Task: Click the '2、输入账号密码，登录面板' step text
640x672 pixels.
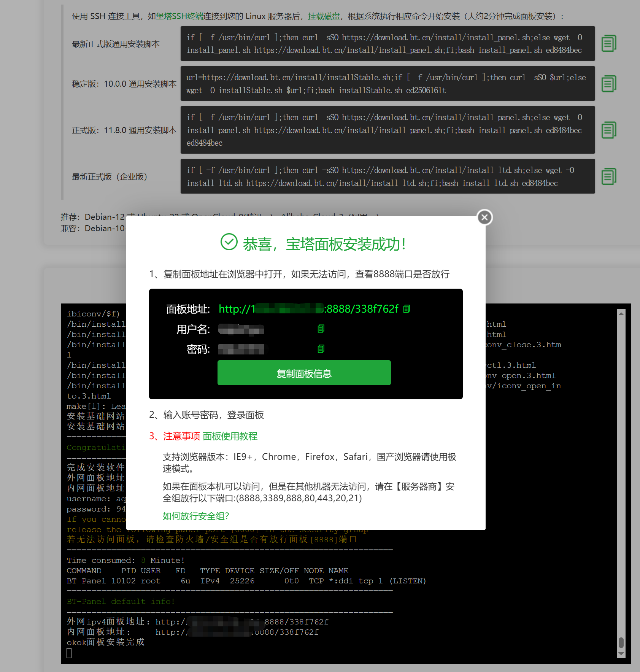Action: pos(206,415)
